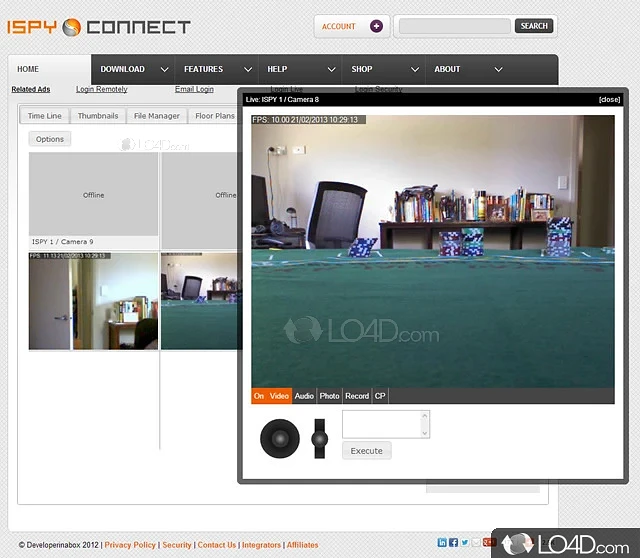Close the live camera popup
This screenshot has width=640, height=558.
click(x=609, y=99)
